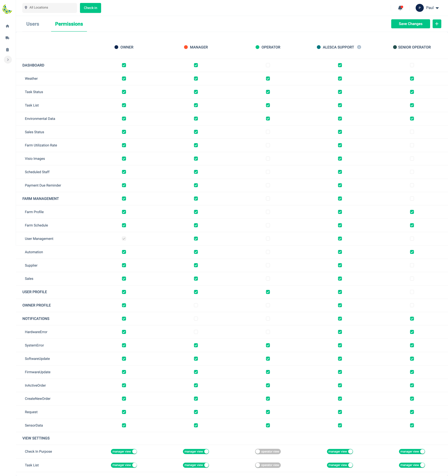Toggle Check In Purpose for Alesca Support
The image size is (448, 476).
340,452
